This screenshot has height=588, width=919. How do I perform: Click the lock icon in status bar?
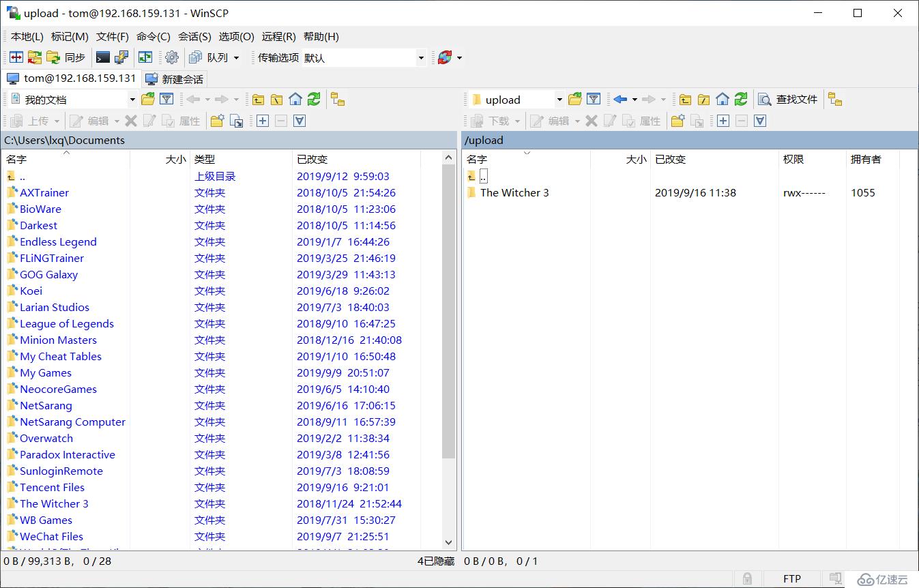[x=748, y=578]
